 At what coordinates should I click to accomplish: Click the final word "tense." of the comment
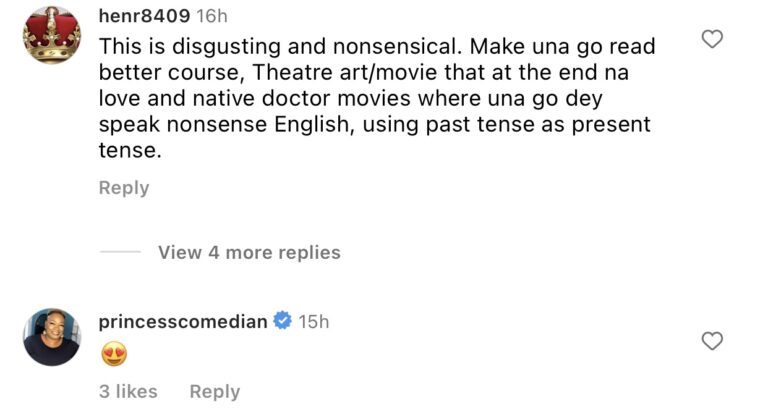tap(129, 152)
